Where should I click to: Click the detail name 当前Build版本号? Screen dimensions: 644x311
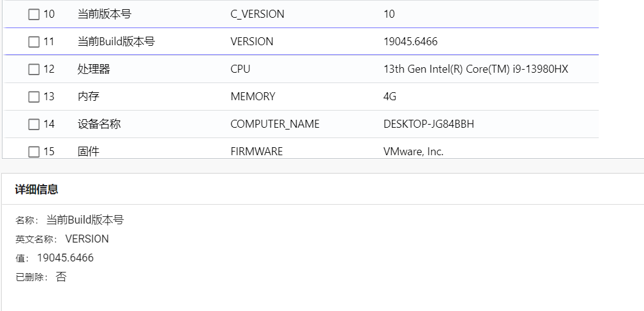pos(84,220)
